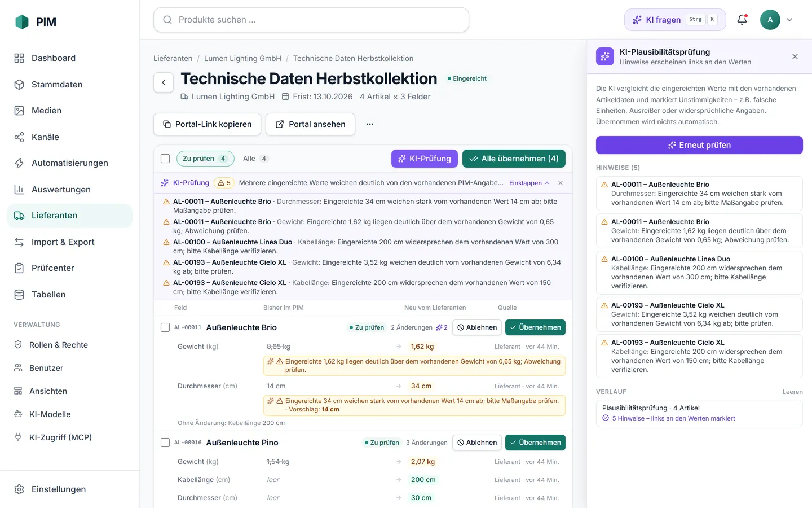Click the Benutzer people icon
This screenshot has width=812, height=508.
point(18,368)
